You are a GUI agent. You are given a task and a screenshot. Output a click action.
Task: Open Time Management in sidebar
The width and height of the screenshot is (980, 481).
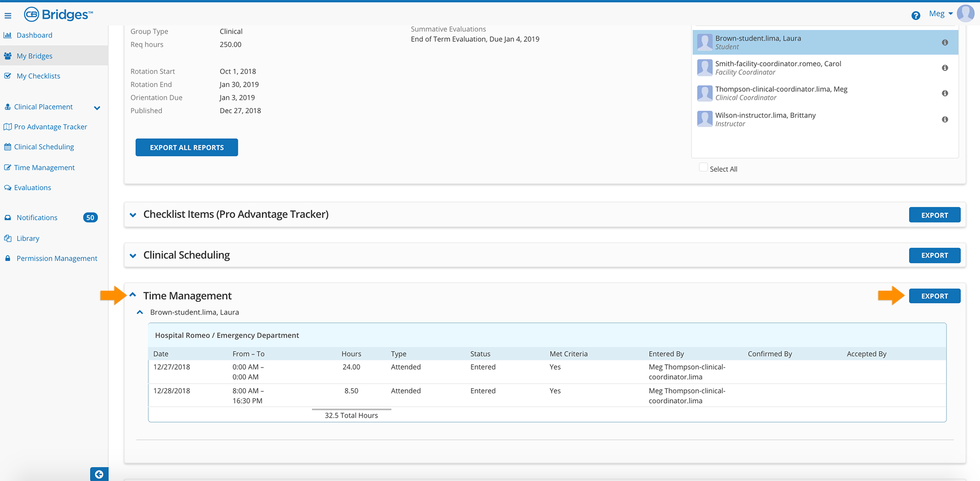coord(44,168)
